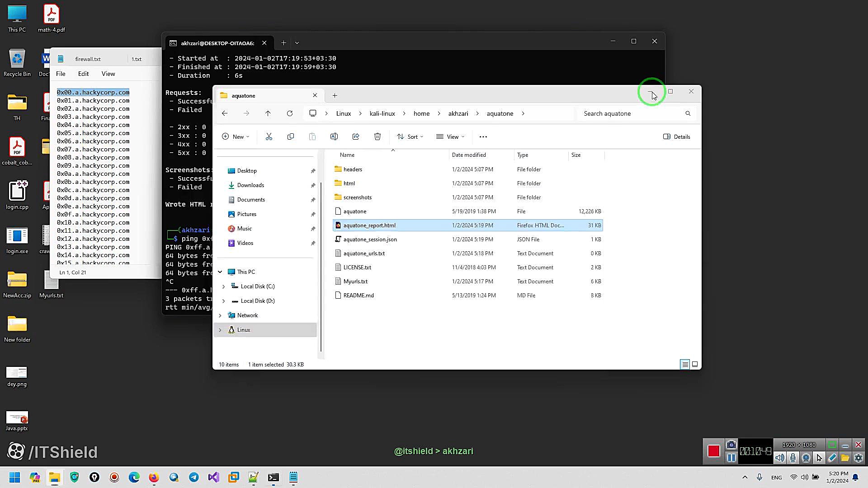The height and width of the screenshot is (488, 868).
Task: Sort files by the Date modified column
Action: coord(469,155)
